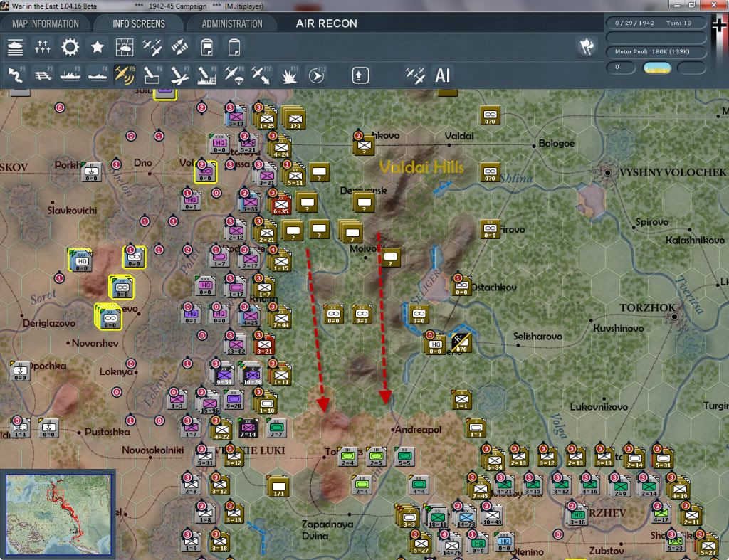Click the F12 end turn arrow icon

(x=316, y=75)
